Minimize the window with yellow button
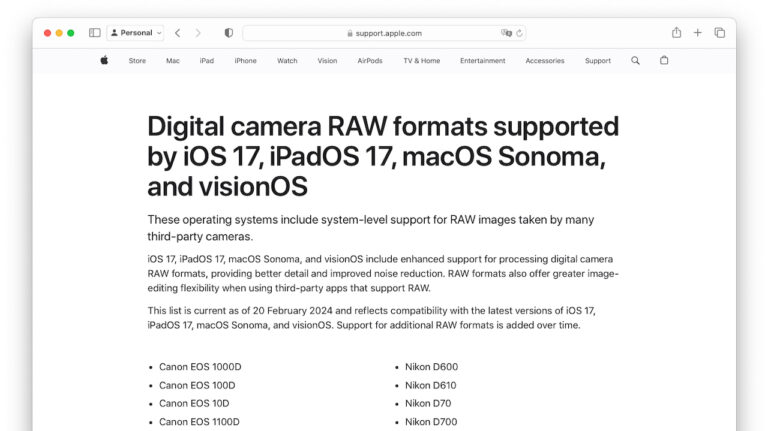This screenshot has width=768, height=431. [59, 33]
